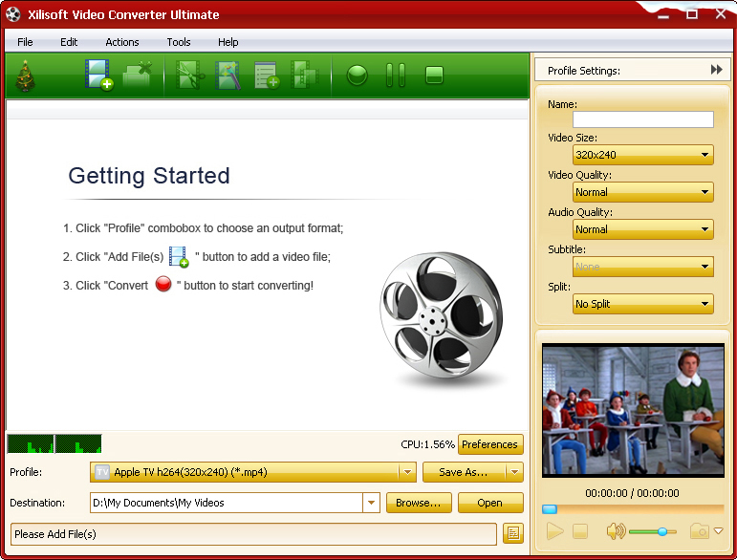Open the Clip (scissors) tool
Image resolution: width=737 pixels, height=560 pixels.
[190, 75]
